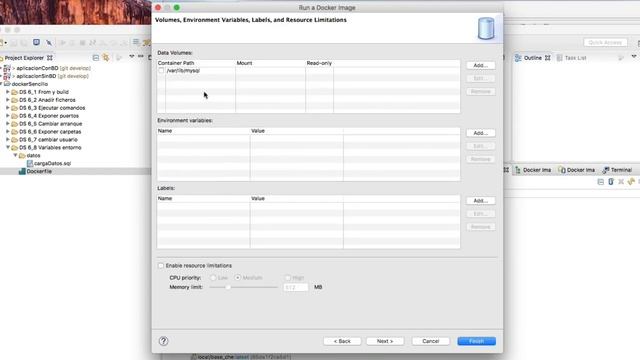This screenshot has width=640, height=360.
Task: Expand DS 6_6 Exponer carpetas folder
Action: point(8,131)
